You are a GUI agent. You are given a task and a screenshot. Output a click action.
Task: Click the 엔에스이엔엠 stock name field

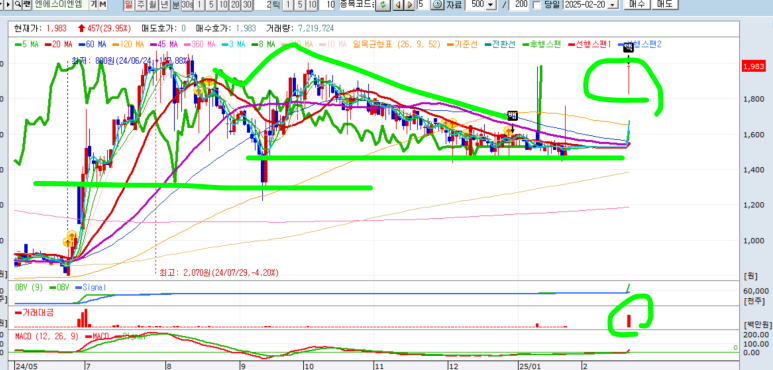61,4
